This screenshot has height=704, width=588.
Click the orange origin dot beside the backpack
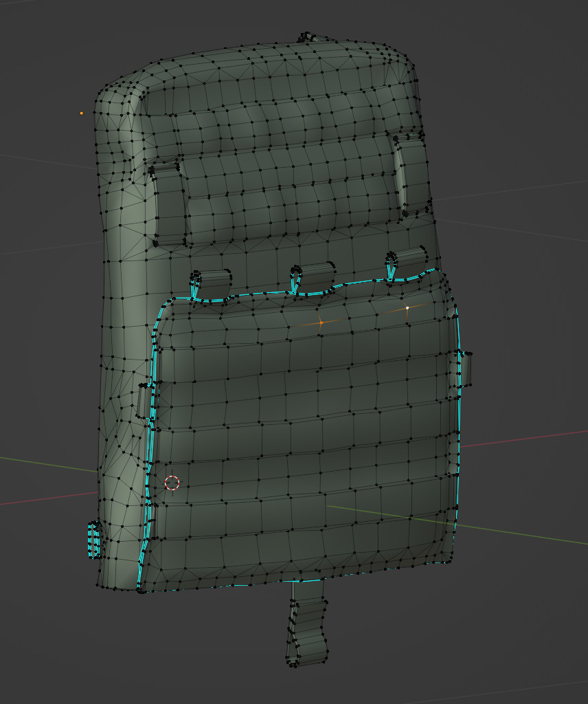[x=81, y=113]
